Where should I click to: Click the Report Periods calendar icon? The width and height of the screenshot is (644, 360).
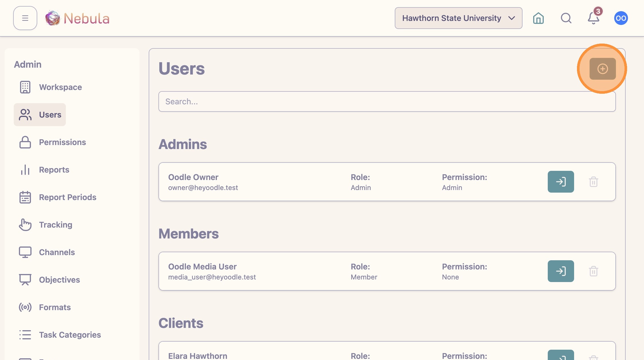click(x=25, y=197)
